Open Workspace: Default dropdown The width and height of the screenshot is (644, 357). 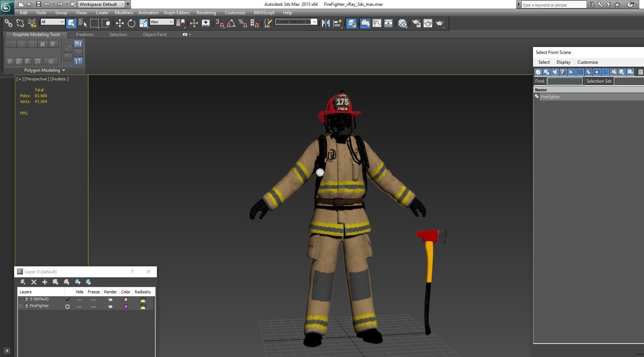(101, 4)
